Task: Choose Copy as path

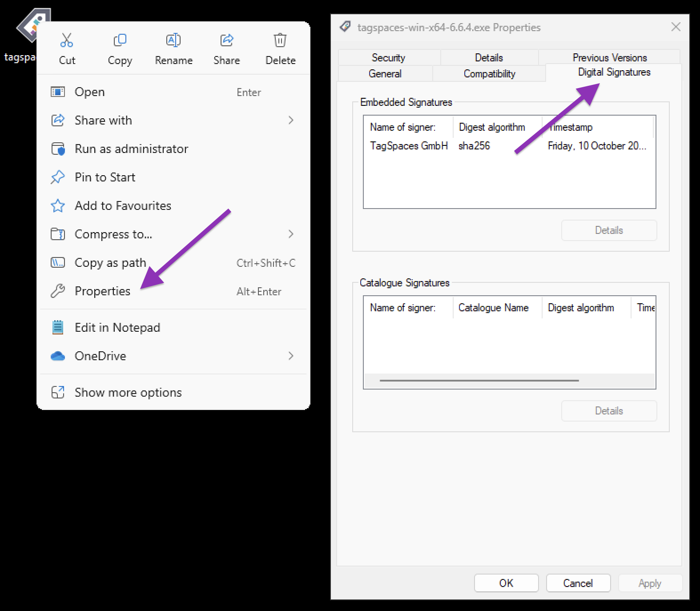Action: (173, 262)
